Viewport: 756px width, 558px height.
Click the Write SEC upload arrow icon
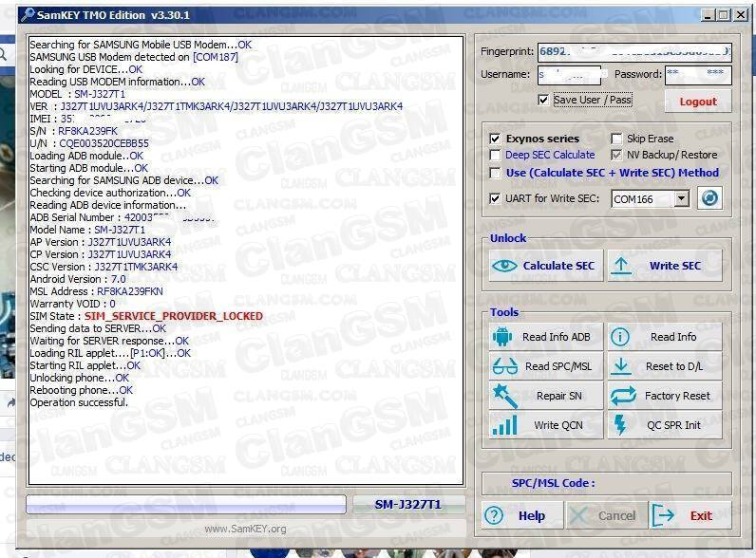(621, 266)
